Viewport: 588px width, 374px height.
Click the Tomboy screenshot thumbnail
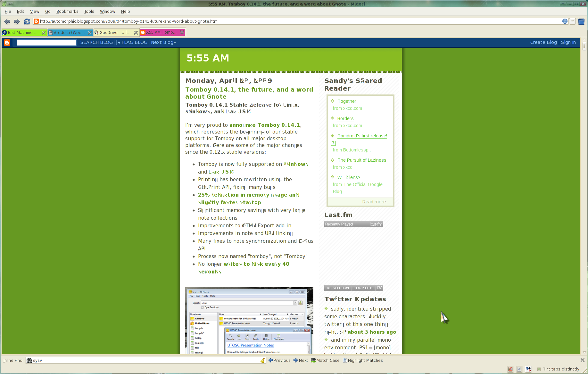249,321
